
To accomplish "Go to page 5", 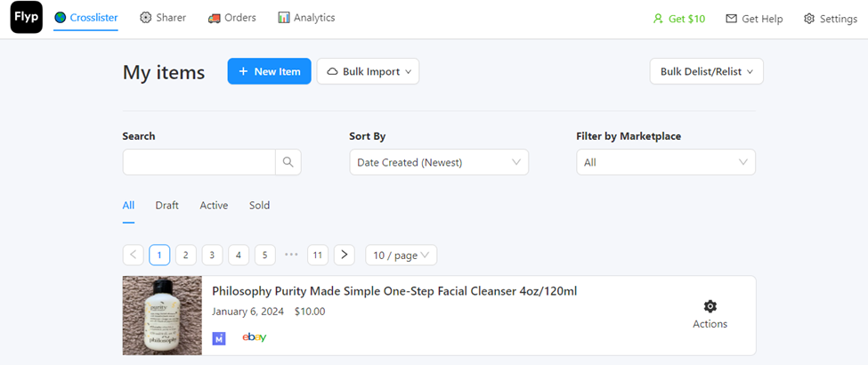I will point(265,255).
